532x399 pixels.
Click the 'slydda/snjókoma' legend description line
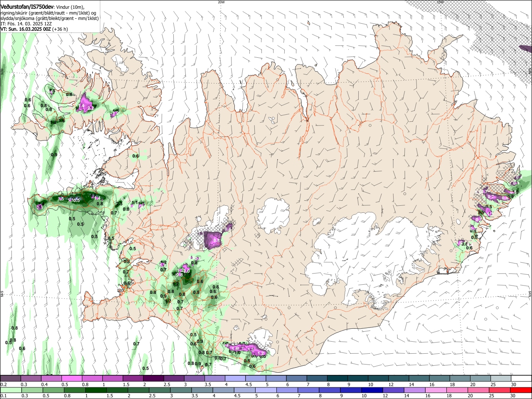point(49,18)
